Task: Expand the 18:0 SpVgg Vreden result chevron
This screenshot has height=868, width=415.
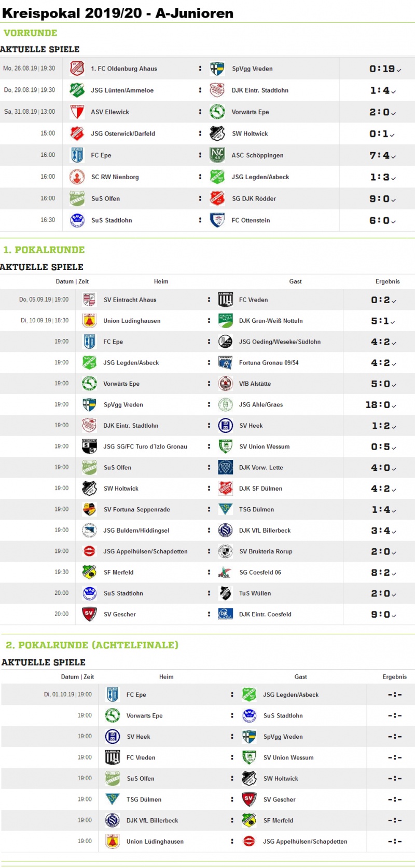Action: click(x=394, y=405)
